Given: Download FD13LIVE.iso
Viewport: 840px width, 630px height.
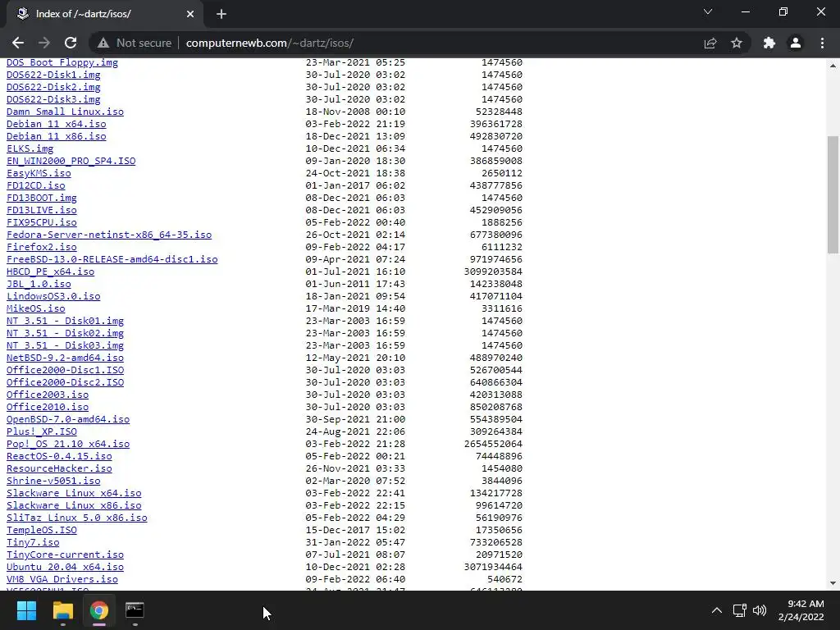Looking at the screenshot, I should pos(42,211).
